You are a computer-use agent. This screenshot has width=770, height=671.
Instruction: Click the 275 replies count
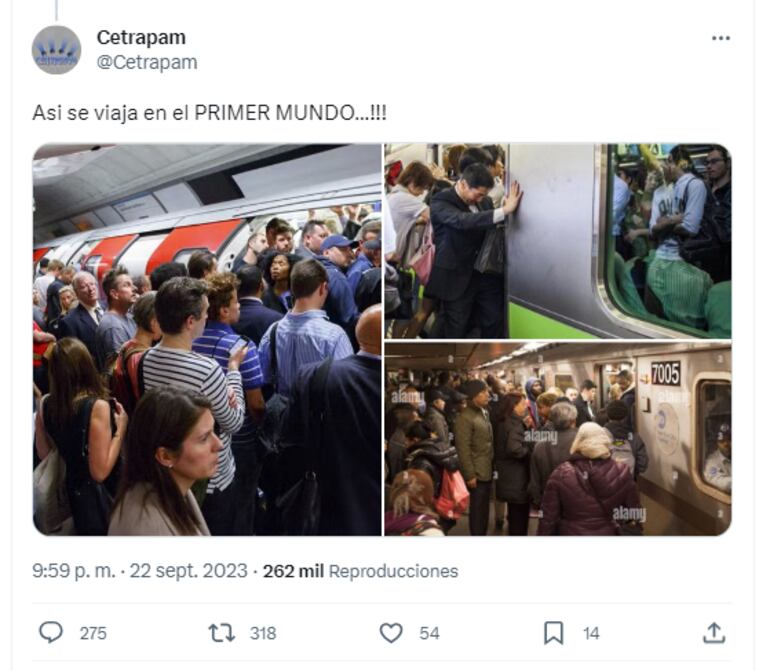(x=93, y=633)
